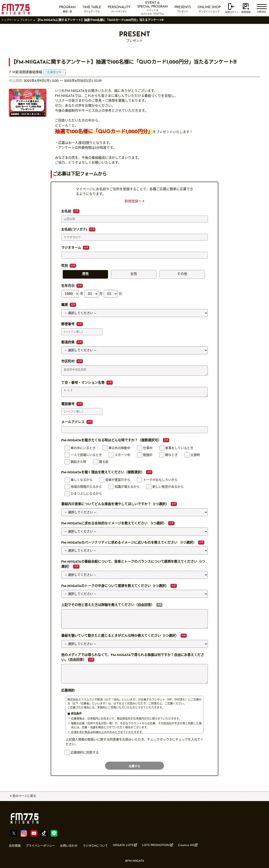269x868 pixels.
Task: Tick the 応募規約に同意する checkbox
Action: click(x=67, y=752)
